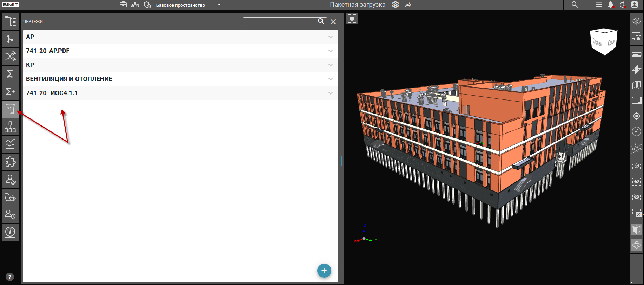Select the 741-20-АР.PDF entry
This screenshot has height=285, width=644.
(48, 51)
